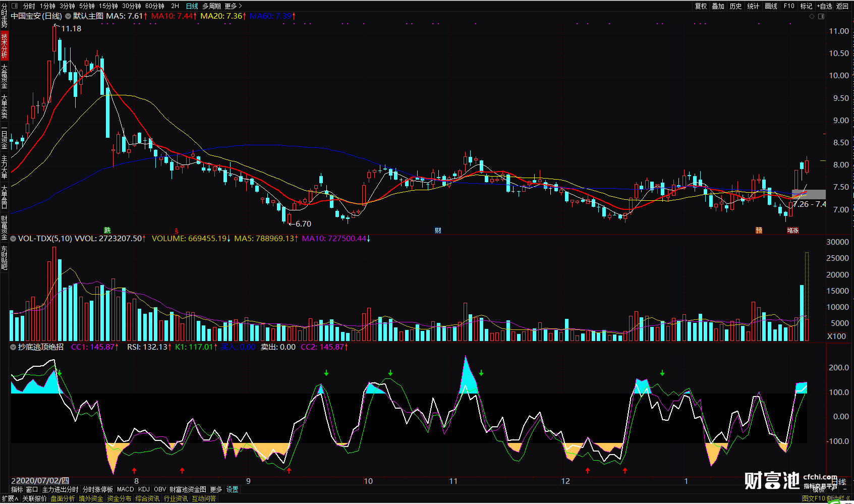Click the 指标 button in the bottom bar
This screenshot has height=504, width=854.
point(17,489)
